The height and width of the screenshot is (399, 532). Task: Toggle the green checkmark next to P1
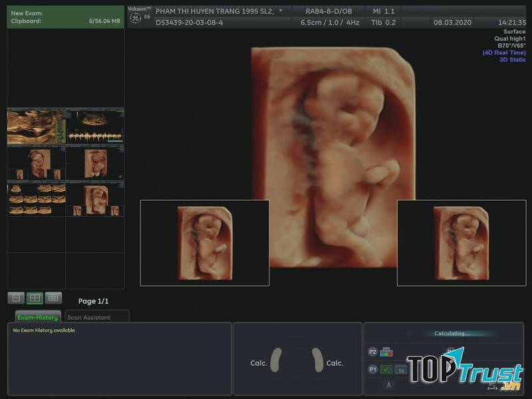386,370
